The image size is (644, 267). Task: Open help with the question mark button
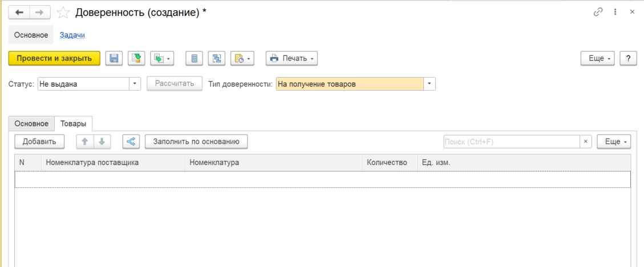click(x=629, y=58)
